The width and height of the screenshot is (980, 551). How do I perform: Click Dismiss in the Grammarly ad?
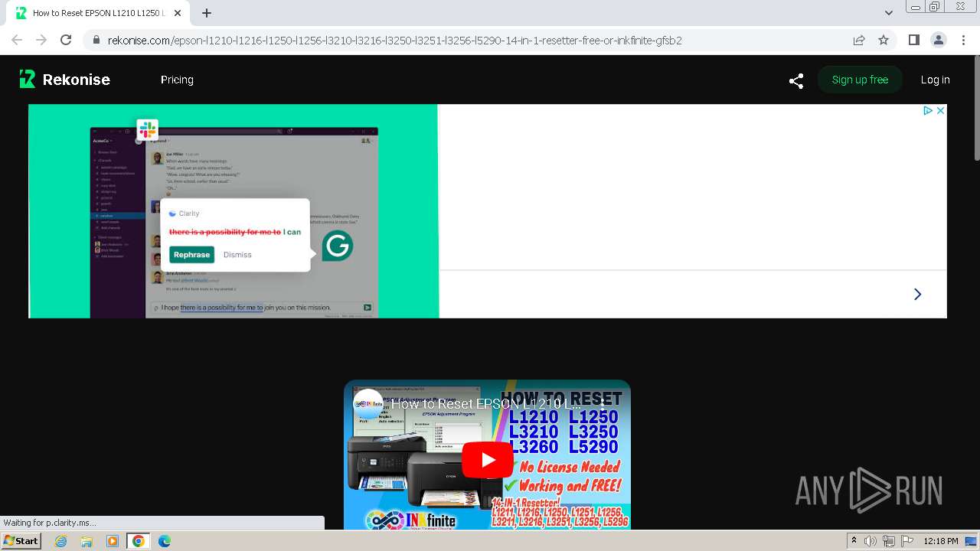tap(237, 255)
